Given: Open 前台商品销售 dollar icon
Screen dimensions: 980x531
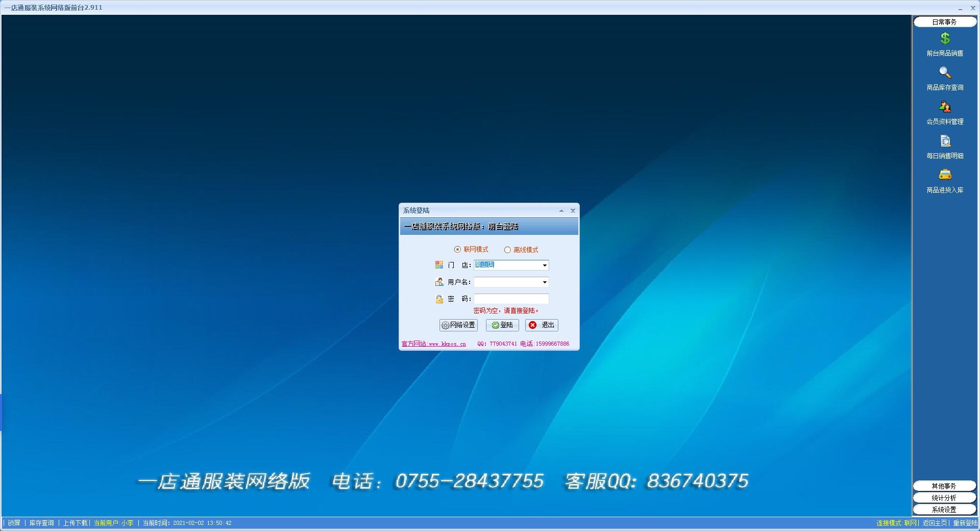Looking at the screenshot, I should tap(945, 39).
